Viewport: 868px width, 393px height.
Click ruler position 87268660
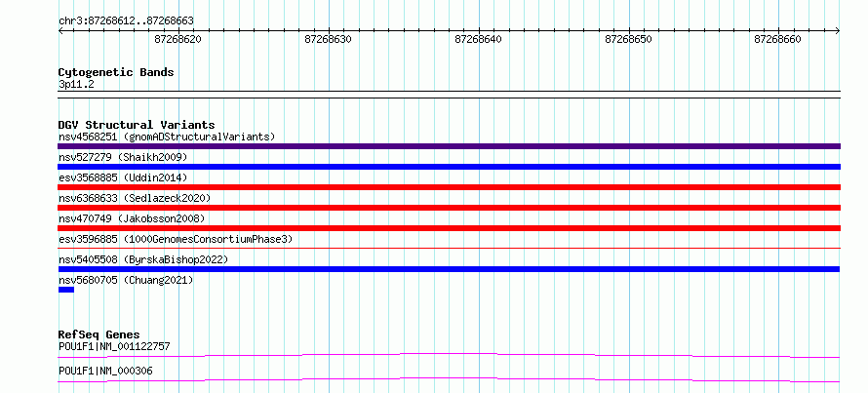coord(777,39)
